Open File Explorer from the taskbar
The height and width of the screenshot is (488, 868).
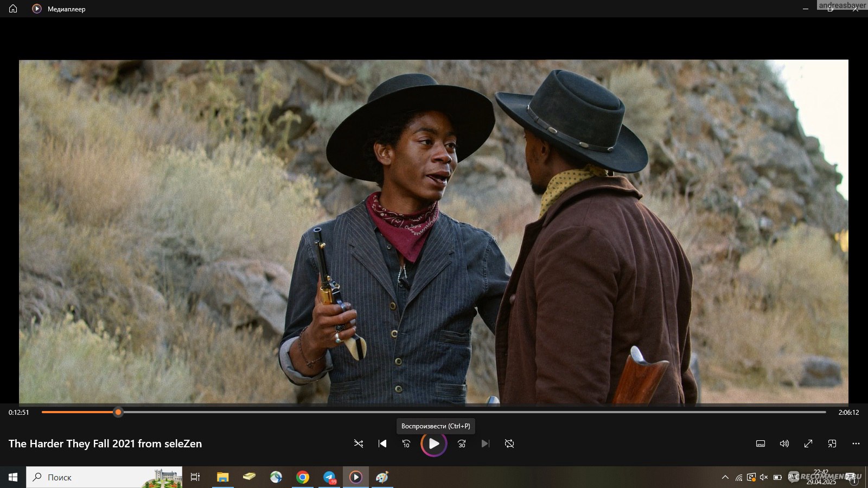[222, 477]
